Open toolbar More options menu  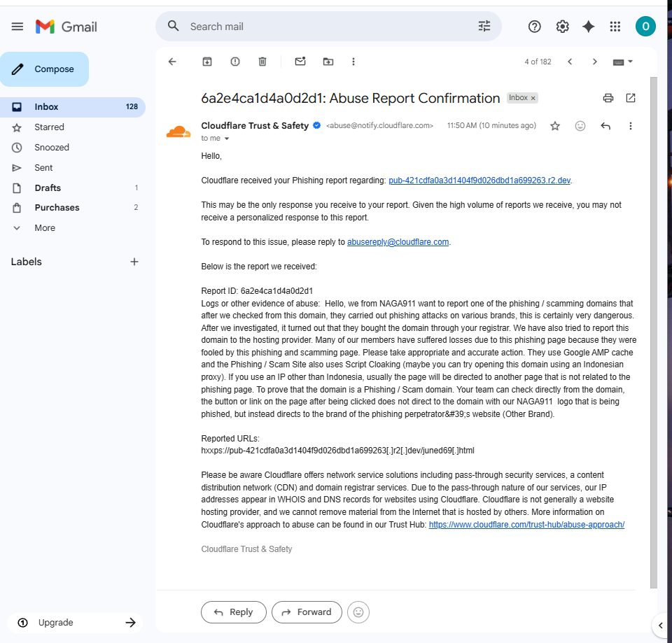[x=353, y=62]
